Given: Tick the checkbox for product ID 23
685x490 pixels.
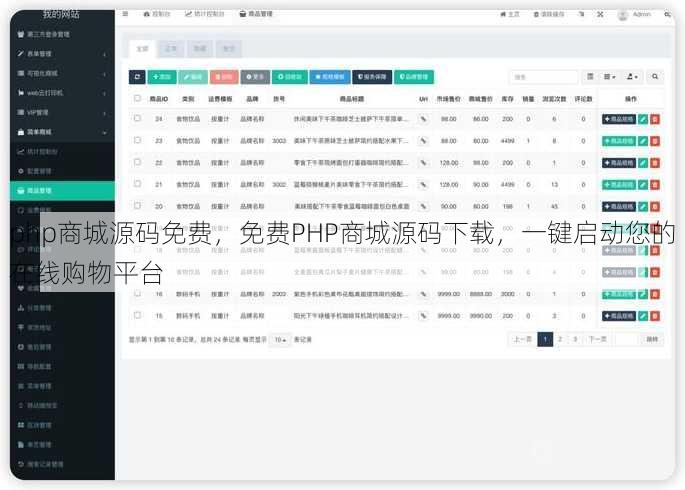Looking at the screenshot, I should tap(137, 140).
